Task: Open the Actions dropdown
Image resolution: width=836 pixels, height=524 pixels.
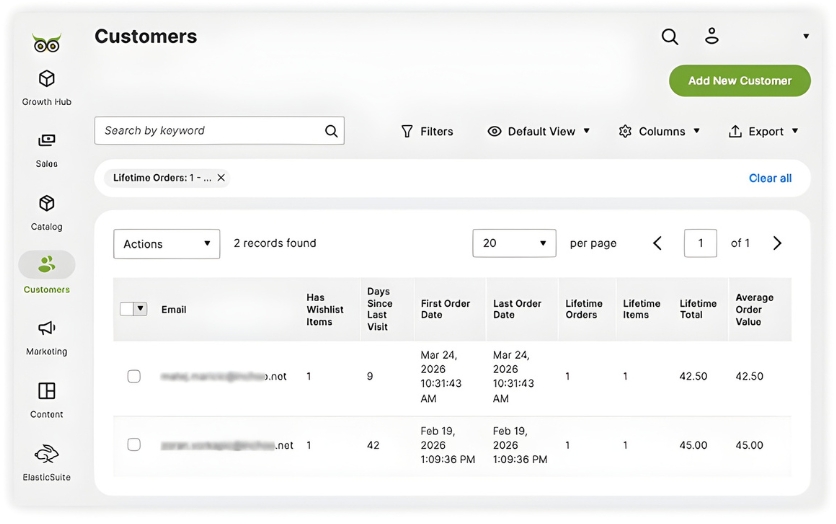Action: click(166, 244)
